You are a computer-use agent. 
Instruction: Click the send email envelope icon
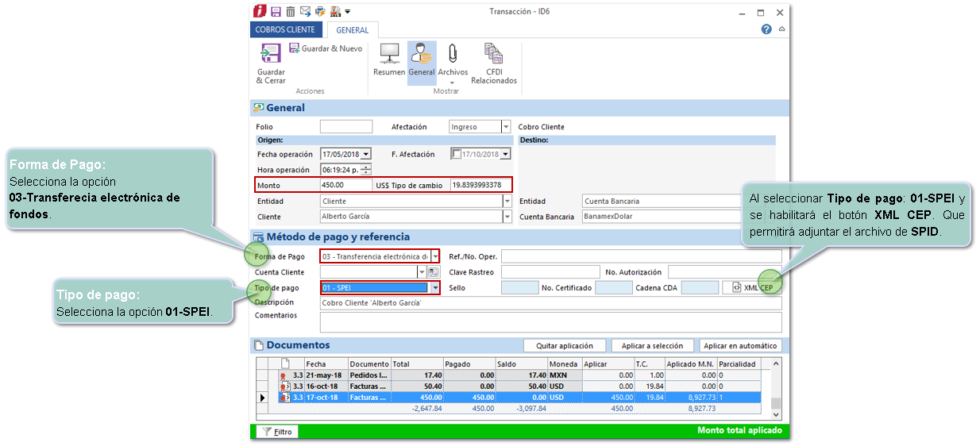coord(305,12)
